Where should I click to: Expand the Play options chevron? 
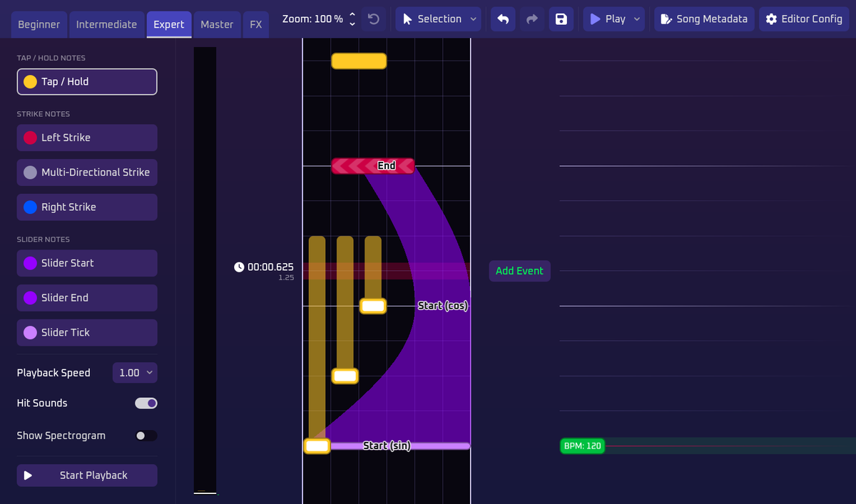coord(637,19)
